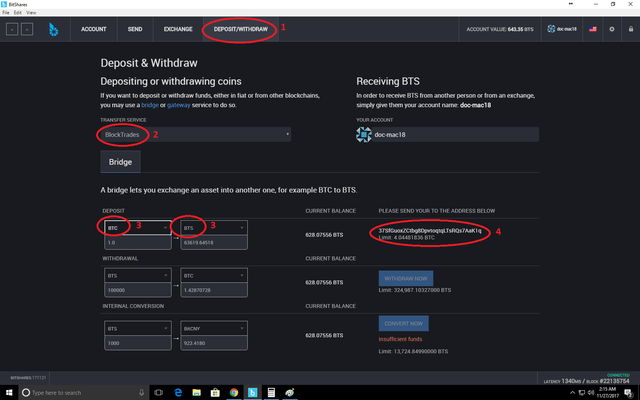Open the Windows Start menu
640x400 pixels.
click(9, 393)
